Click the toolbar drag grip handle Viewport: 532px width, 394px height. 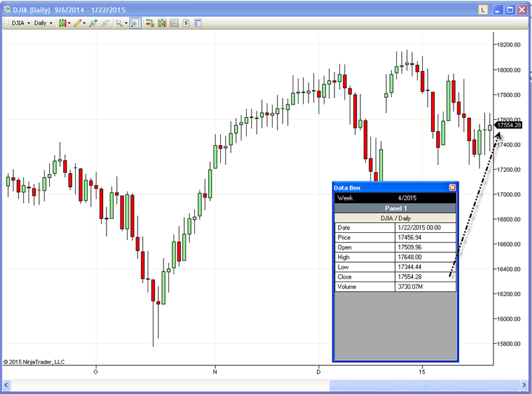point(5,23)
